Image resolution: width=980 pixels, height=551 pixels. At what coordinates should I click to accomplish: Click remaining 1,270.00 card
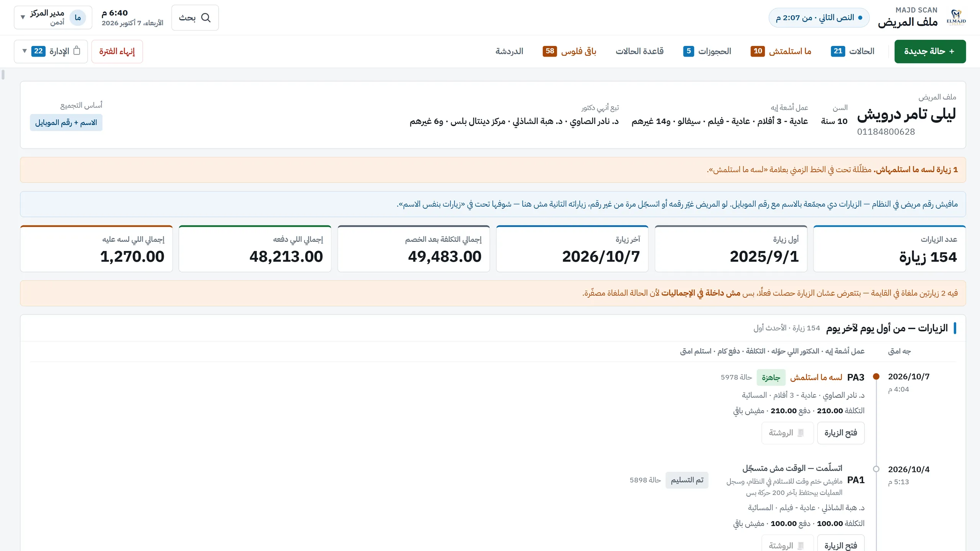pyautogui.click(x=96, y=249)
